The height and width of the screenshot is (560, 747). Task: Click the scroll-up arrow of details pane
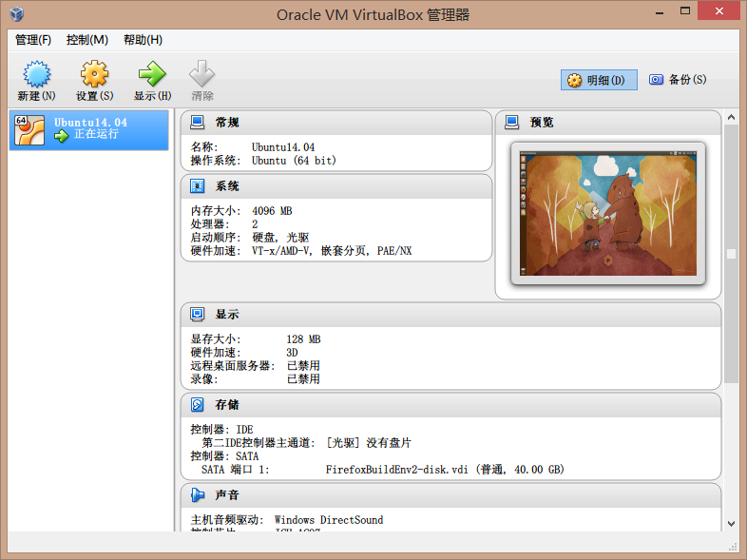tap(731, 117)
